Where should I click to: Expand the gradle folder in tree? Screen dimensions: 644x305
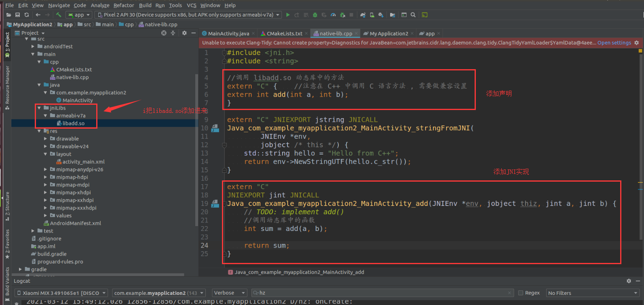[21, 269]
